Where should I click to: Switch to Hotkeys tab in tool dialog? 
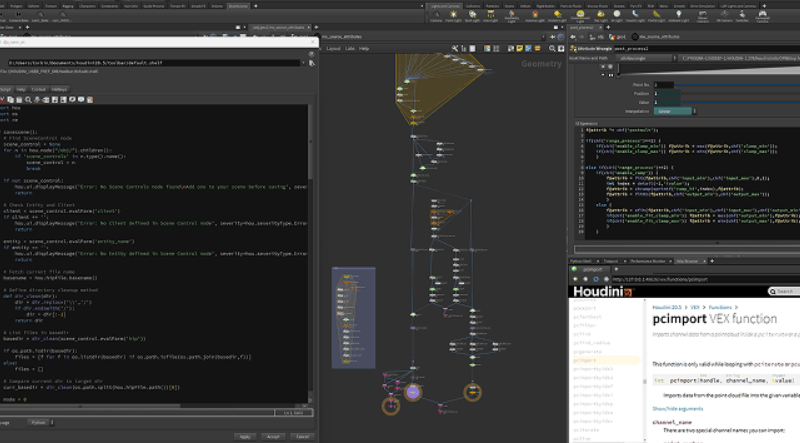point(59,89)
